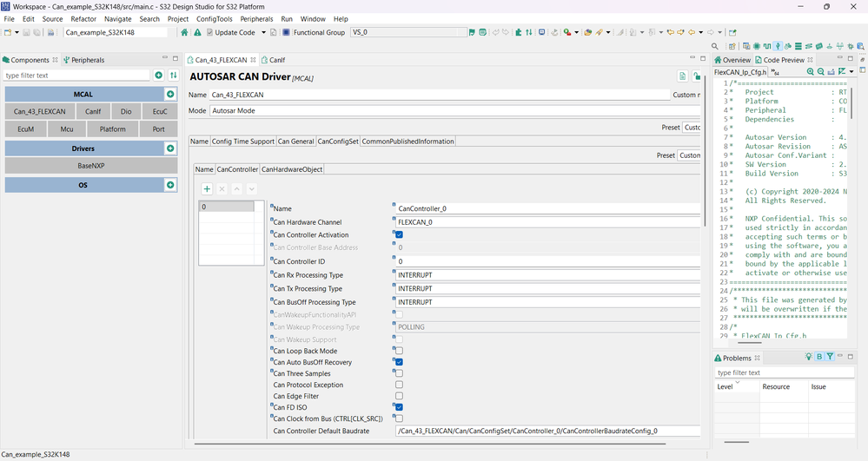Click the zoom out icon in Code Preview
868x461 pixels.
[x=821, y=71]
